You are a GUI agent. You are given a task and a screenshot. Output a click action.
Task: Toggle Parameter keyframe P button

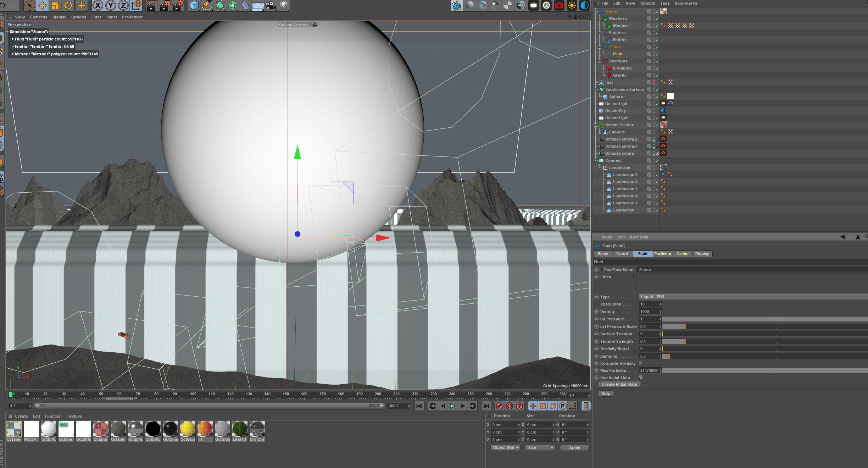563,406
